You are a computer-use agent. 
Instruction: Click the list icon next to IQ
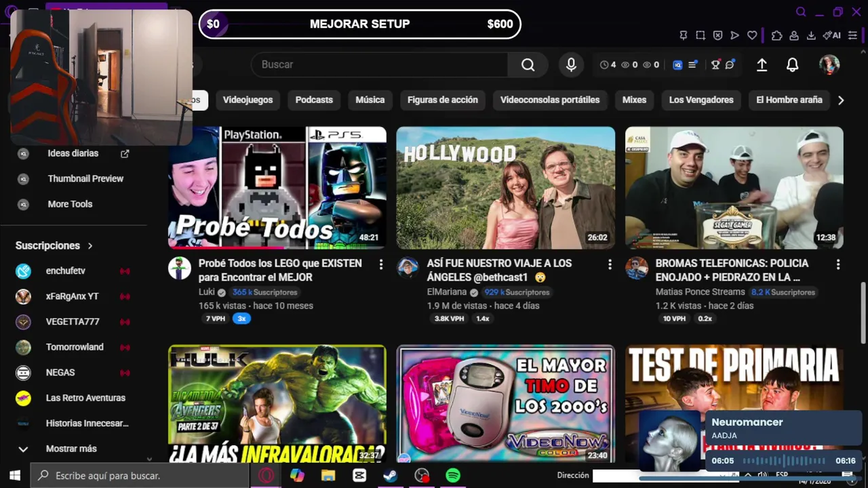click(x=692, y=65)
